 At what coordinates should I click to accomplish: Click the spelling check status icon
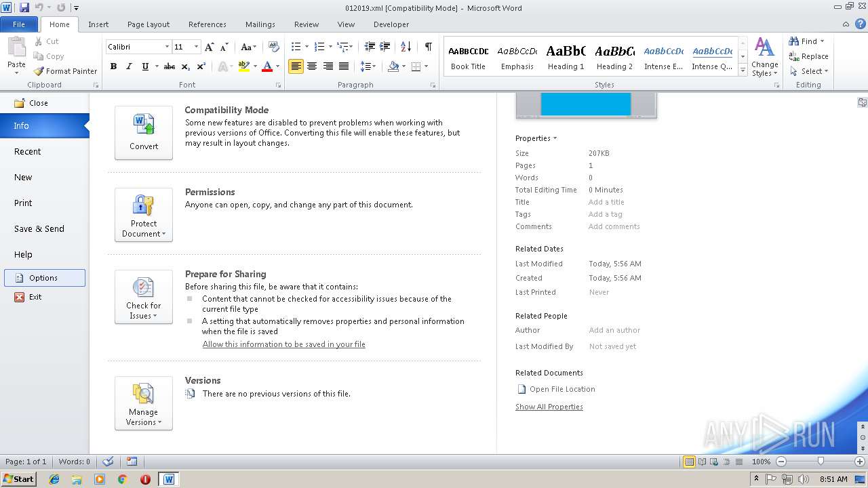tap(108, 462)
